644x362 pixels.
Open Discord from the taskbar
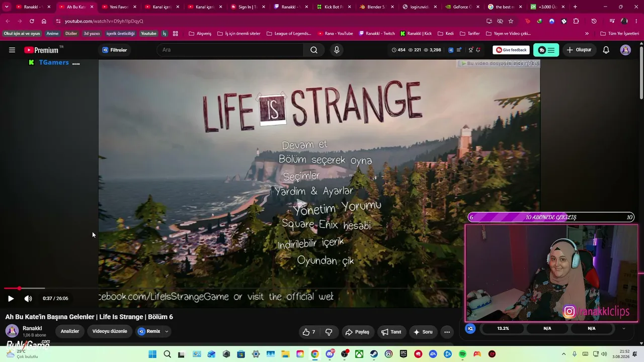(330, 354)
